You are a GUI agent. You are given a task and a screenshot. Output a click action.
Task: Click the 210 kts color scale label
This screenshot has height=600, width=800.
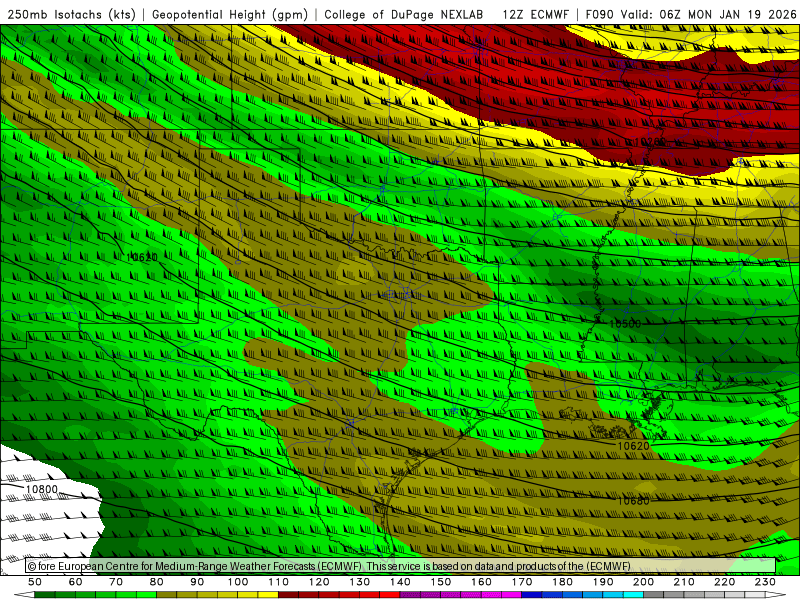684,582
